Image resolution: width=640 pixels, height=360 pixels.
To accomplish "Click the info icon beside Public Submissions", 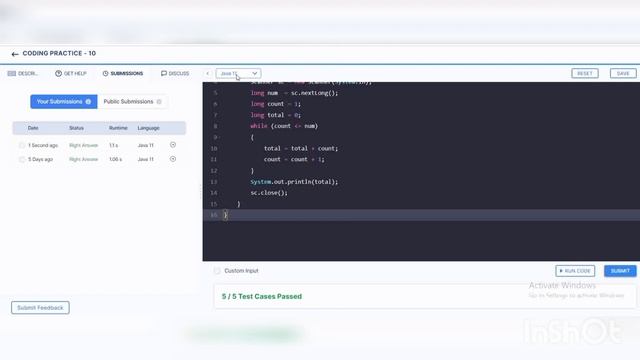I will [x=159, y=102].
